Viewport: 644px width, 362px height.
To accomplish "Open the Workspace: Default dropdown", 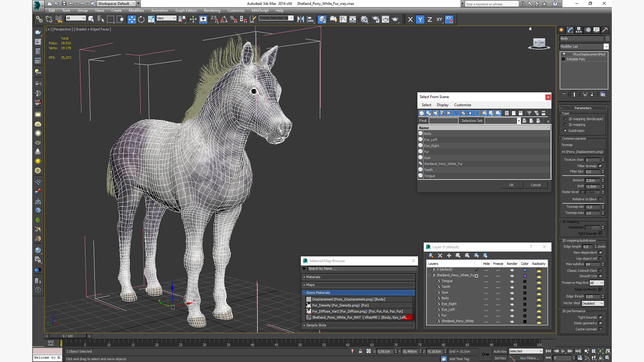I will [x=116, y=3].
